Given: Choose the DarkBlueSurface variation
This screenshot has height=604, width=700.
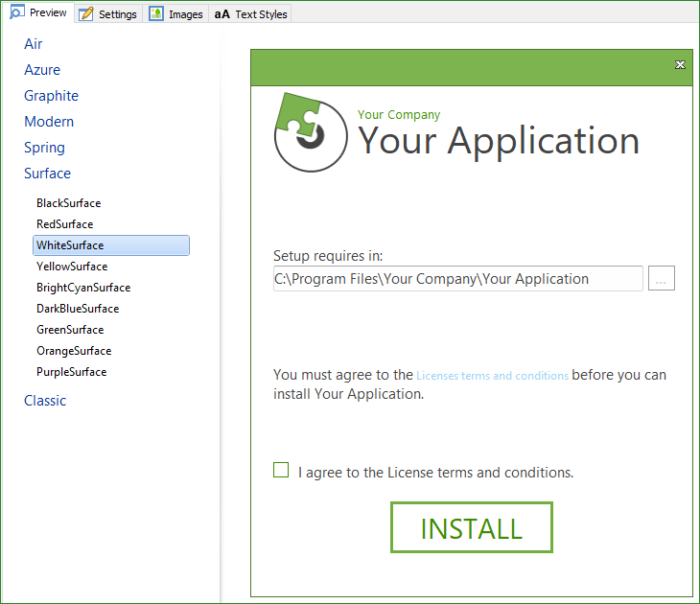Looking at the screenshot, I should point(78,309).
